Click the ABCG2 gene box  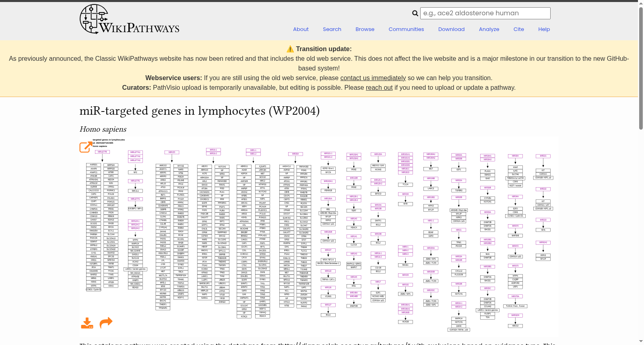(x=515, y=326)
